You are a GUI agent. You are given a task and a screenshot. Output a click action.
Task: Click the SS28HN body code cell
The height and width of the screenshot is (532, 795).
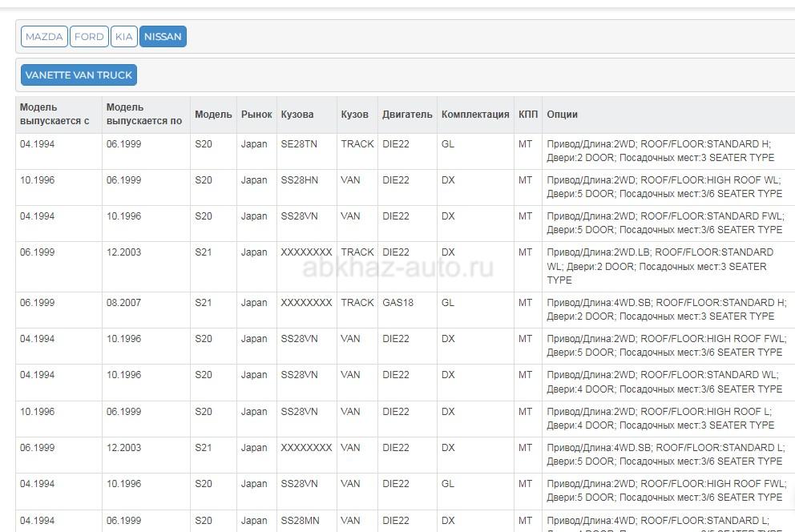(299, 180)
